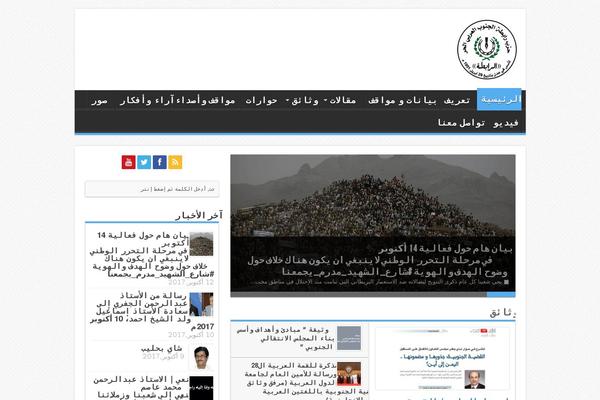Image resolution: width=600 pixels, height=400 pixels.
Task: Open the صور menu item
Action: (99, 101)
